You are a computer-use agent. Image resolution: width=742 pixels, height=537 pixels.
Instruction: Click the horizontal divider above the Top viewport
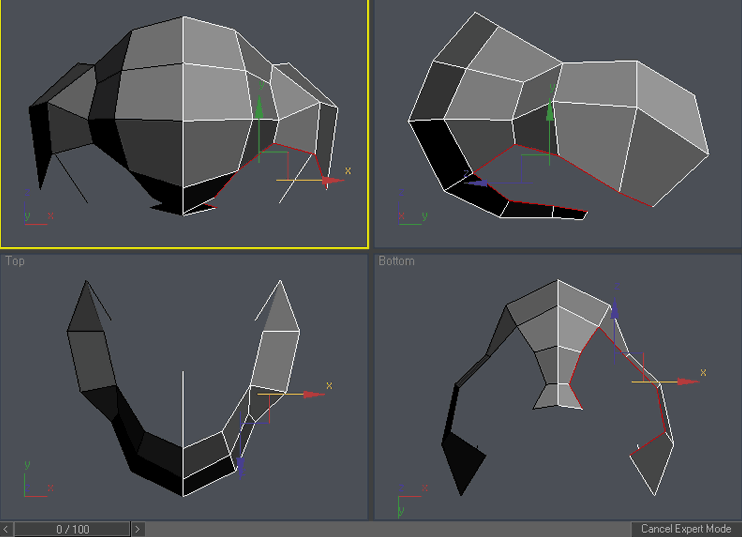coord(185,250)
